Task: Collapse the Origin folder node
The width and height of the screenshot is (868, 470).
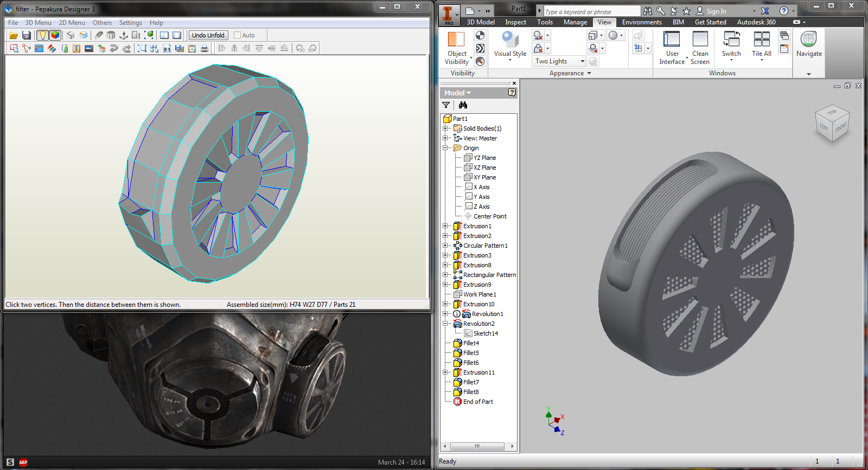Action: tap(445, 148)
